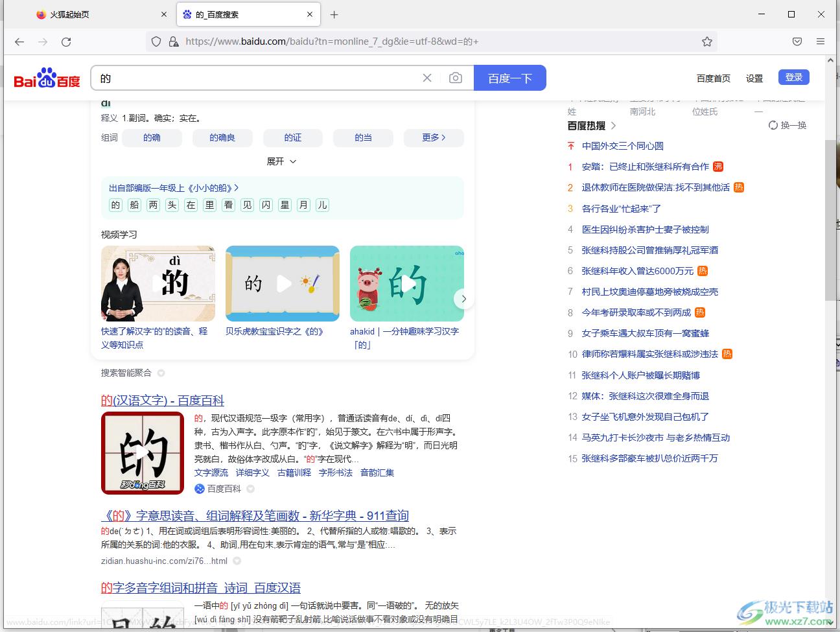This screenshot has height=632, width=840.
Task: Click the character 船 in lesson list
Action: pos(134,205)
